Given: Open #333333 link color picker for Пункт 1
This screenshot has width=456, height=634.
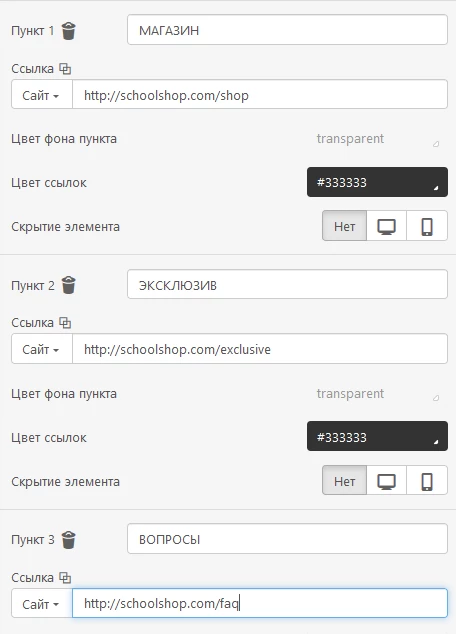Looking at the screenshot, I should 377,182.
